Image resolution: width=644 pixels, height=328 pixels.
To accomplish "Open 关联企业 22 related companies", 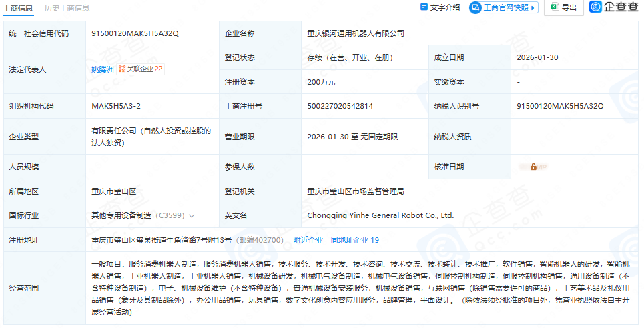I will [x=141, y=69].
